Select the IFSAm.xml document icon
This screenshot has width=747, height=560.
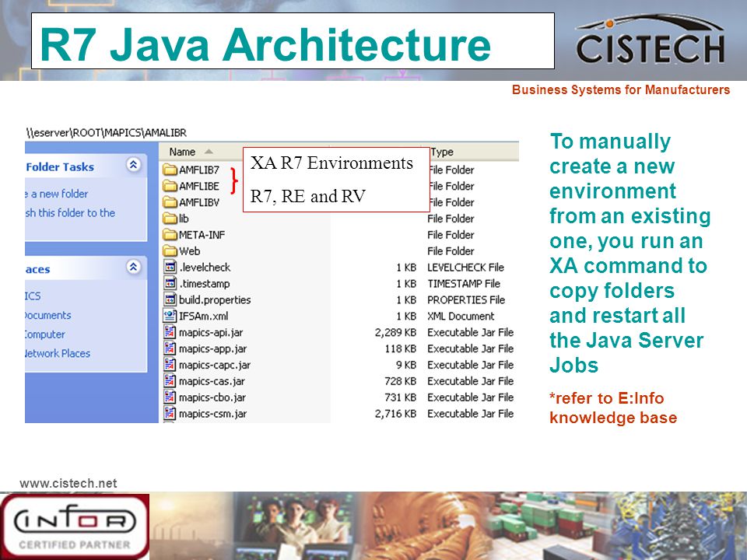pos(170,316)
